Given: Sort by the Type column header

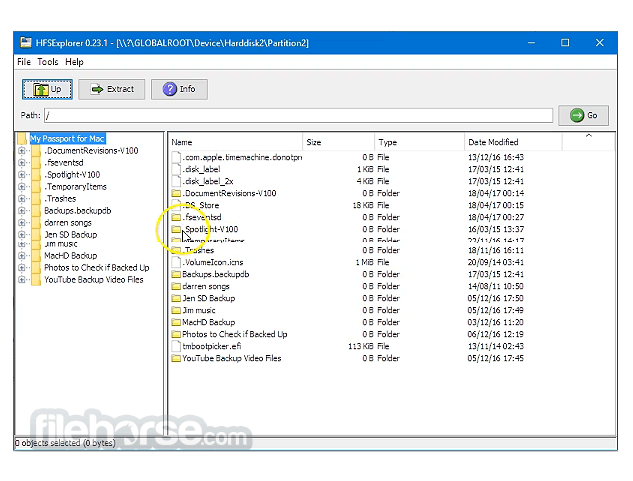Looking at the screenshot, I should (419, 142).
